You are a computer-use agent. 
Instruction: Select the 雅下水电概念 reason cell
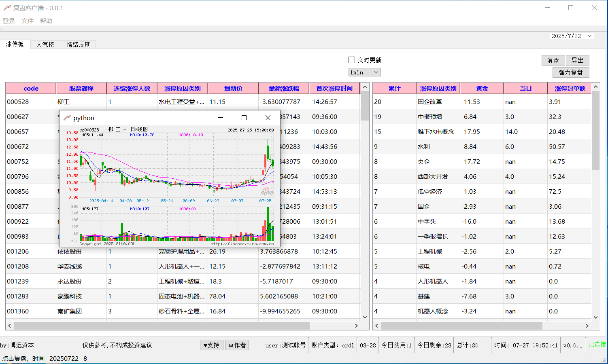[438, 131]
